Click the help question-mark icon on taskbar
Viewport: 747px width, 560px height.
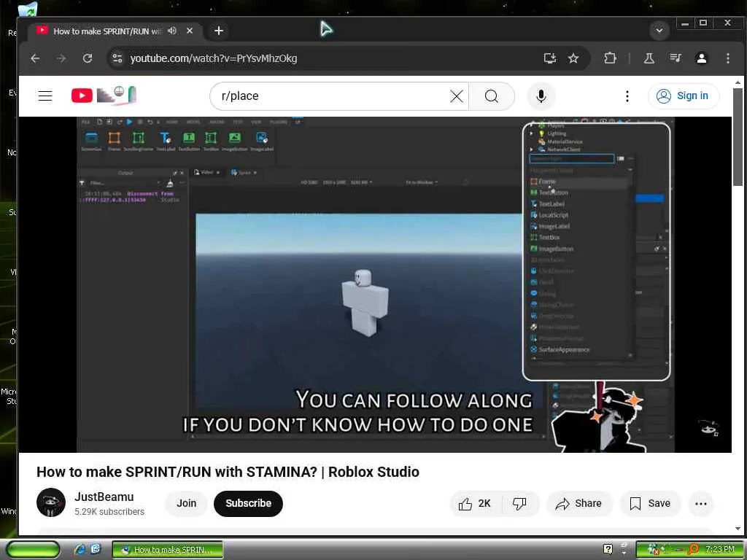608,549
